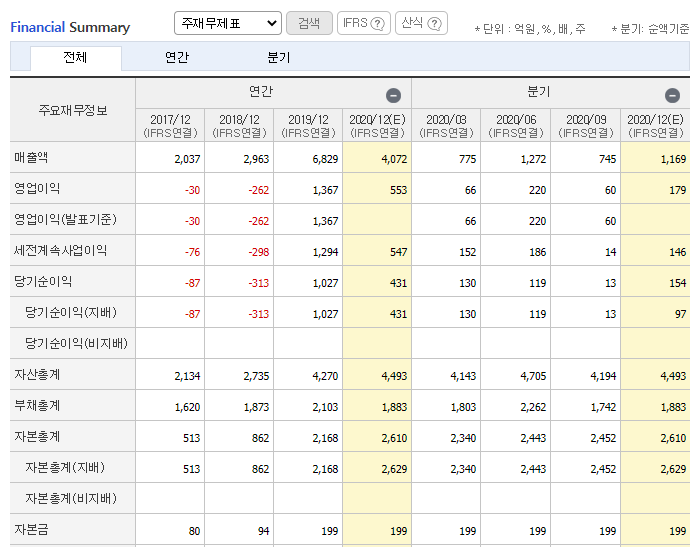Click the 2017/12 annual column header
The image size is (696, 547).
pyautogui.click(x=170, y=126)
